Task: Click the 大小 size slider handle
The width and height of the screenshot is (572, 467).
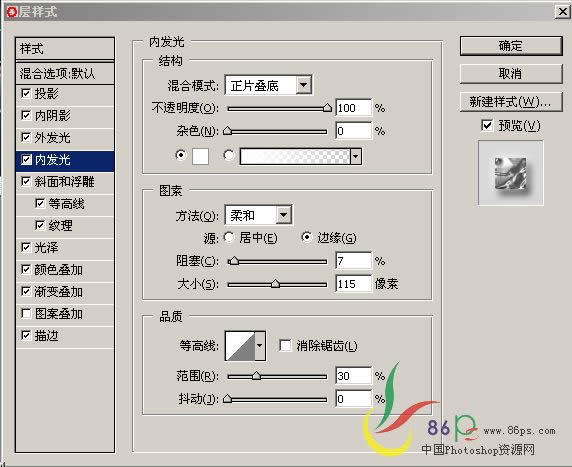Action: pyautogui.click(x=275, y=284)
